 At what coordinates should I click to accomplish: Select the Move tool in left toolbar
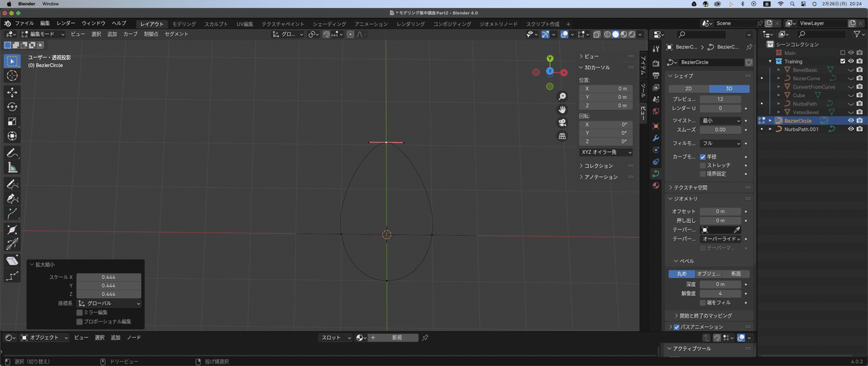[12, 92]
